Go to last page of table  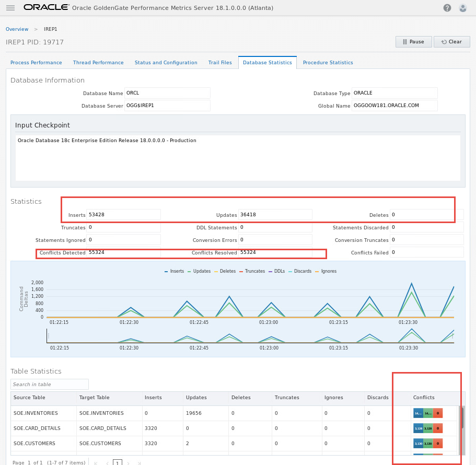point(139,463)
